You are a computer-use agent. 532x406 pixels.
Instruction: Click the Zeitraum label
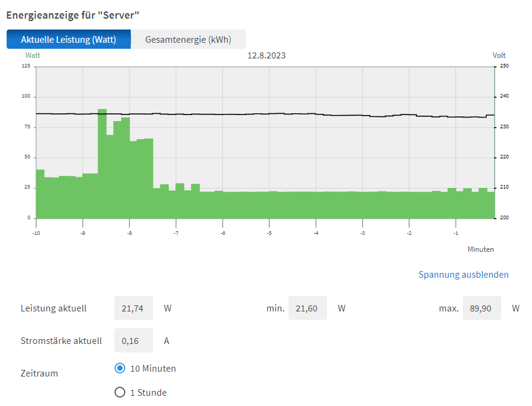click(39, 373)
